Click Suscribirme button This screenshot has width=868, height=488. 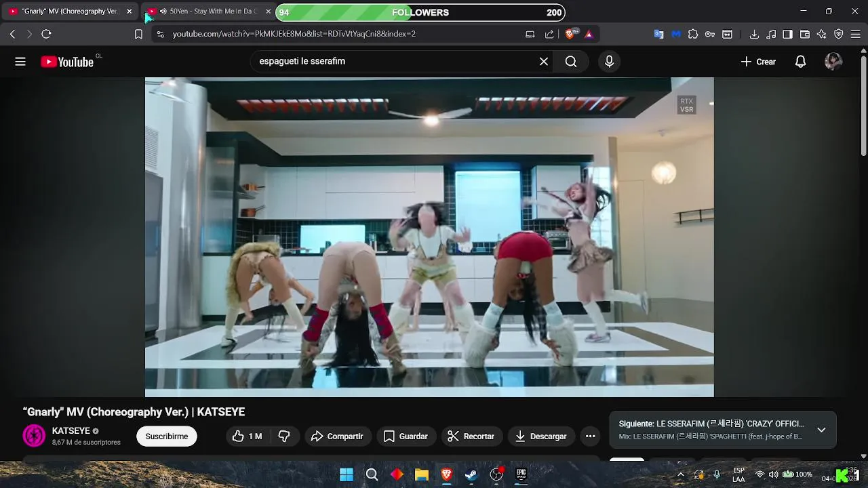click(x=167, y=436)
